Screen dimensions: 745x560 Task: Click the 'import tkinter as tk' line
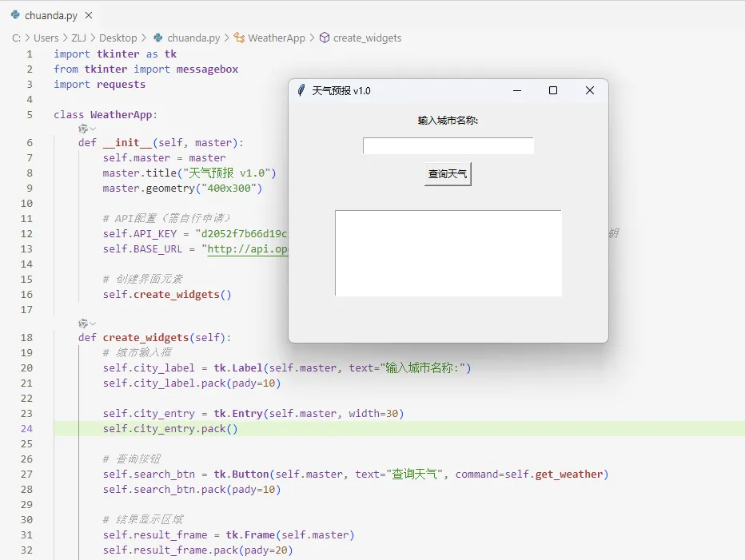[115, 54]
